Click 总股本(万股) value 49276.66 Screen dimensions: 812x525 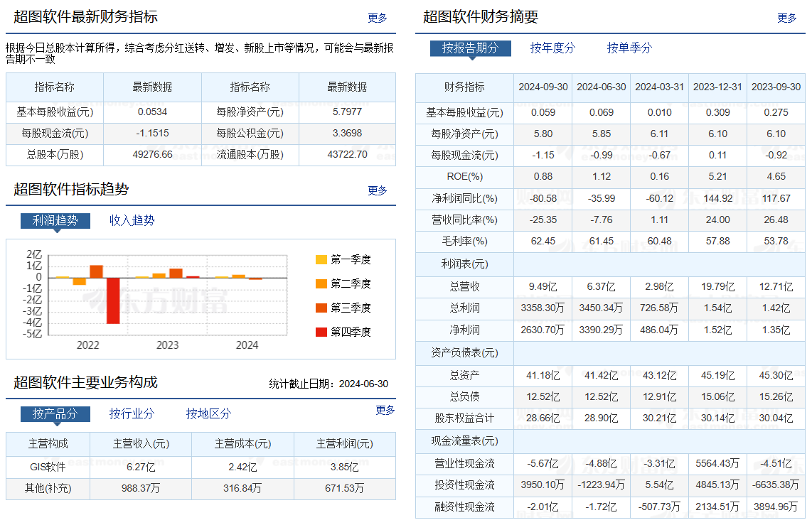152,155
